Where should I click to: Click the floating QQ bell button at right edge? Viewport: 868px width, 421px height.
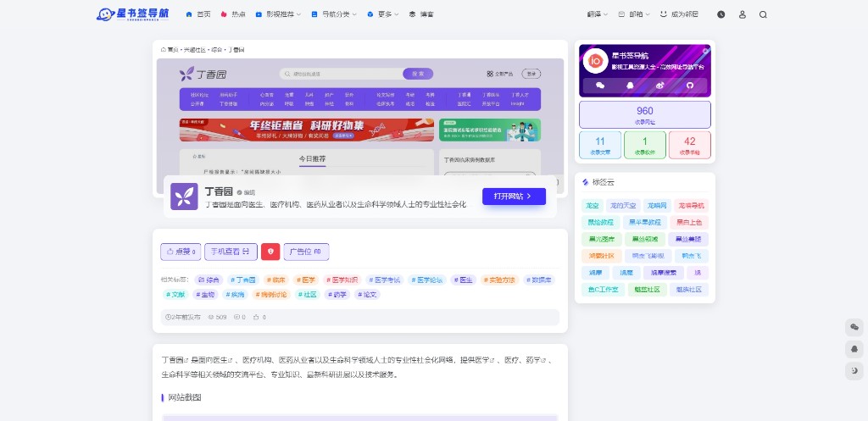(854, 349)
